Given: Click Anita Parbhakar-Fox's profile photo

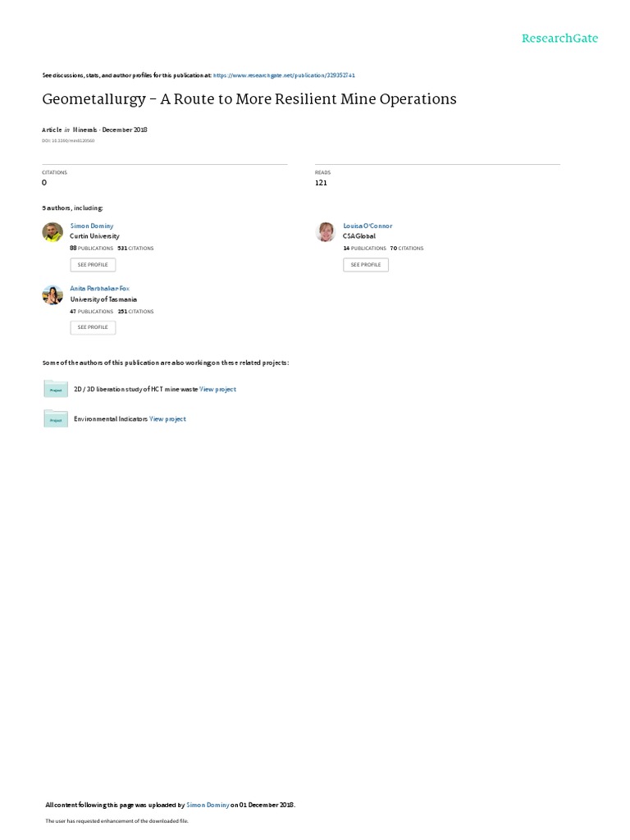Looking at the screenshot, I should pyautogui.click(x=52, y=295).
